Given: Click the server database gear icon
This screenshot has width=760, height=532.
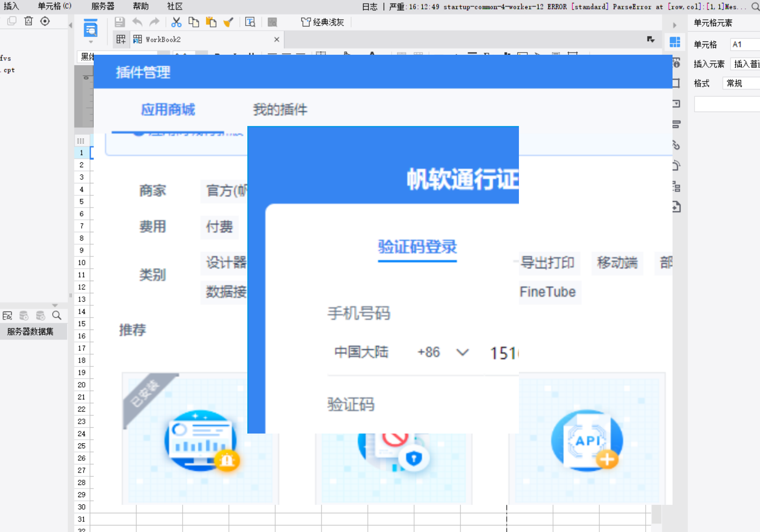Looking at the screenshot, I should tap(24, 315).
